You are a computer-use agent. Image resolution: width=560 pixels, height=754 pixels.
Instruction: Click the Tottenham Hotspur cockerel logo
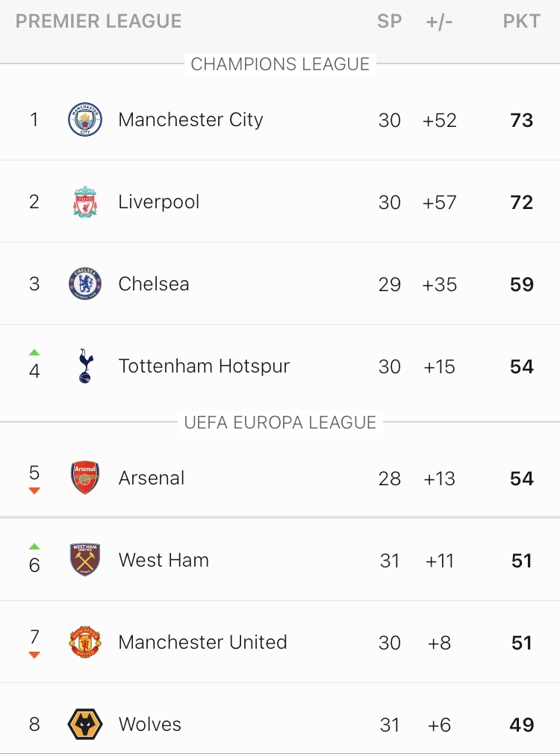coord(85,367)
